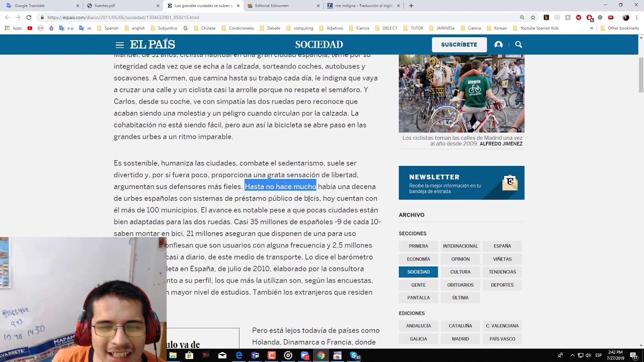Open the Apps shortcut in bookmarks bar

[14, 28]
